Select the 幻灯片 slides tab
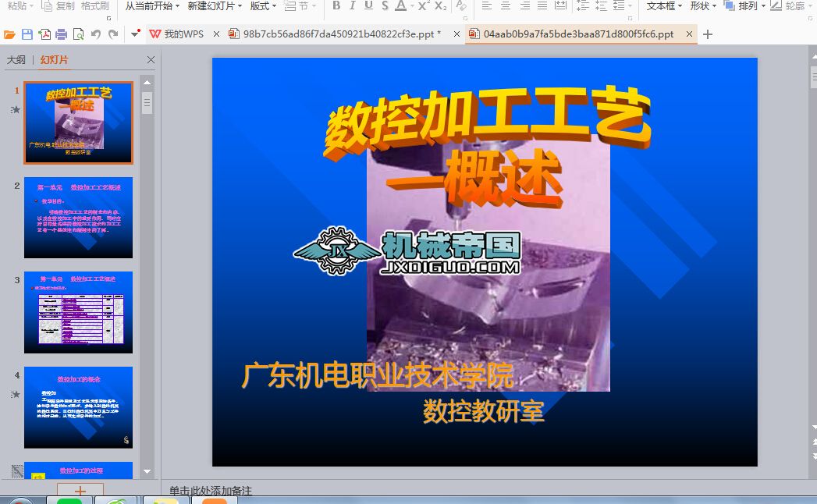The height and width of the screenshot is (504, 817). [54, 60]
